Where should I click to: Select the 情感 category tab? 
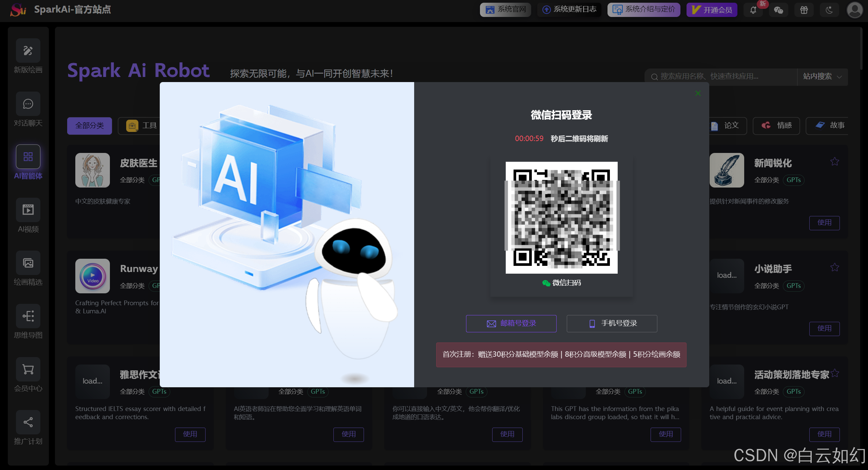776,126
